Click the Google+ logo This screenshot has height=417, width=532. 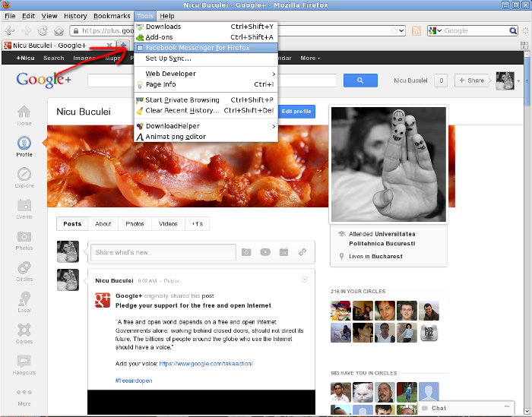pos(43,80)
